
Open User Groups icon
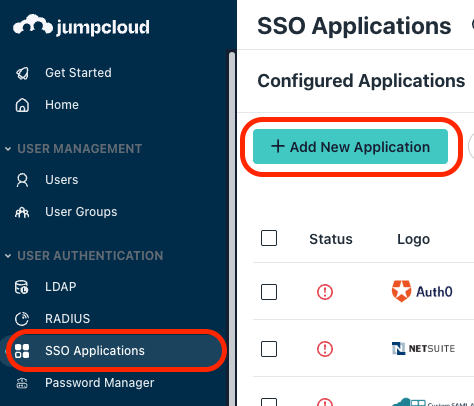pyautogui.click(x=22, y=212)
